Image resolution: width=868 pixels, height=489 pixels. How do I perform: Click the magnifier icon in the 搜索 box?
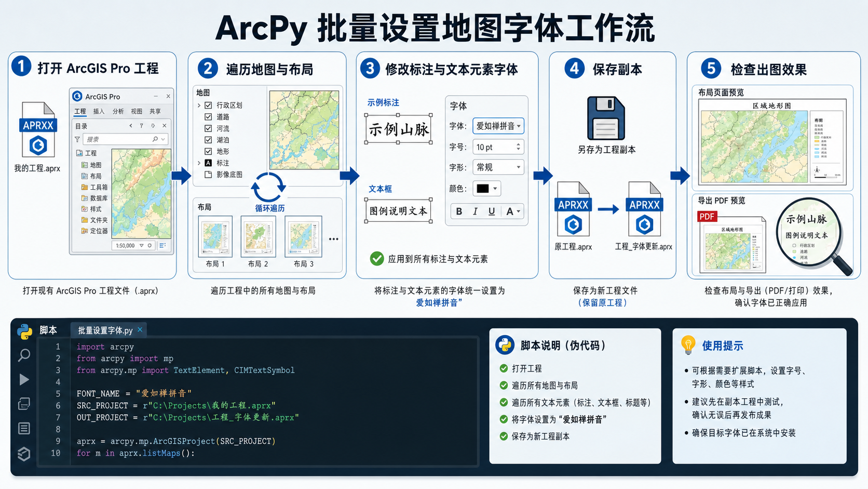coord(155,139)
